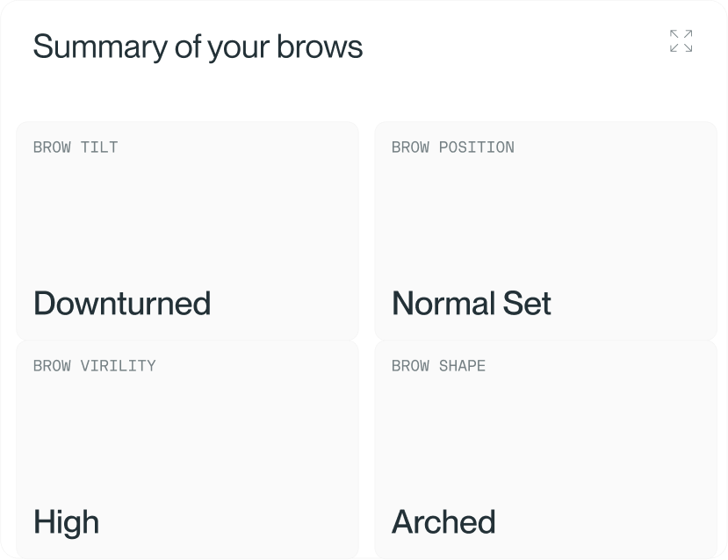
Task: Select the Arched value text
Action: pyautogui.click(x=443, y=522)
